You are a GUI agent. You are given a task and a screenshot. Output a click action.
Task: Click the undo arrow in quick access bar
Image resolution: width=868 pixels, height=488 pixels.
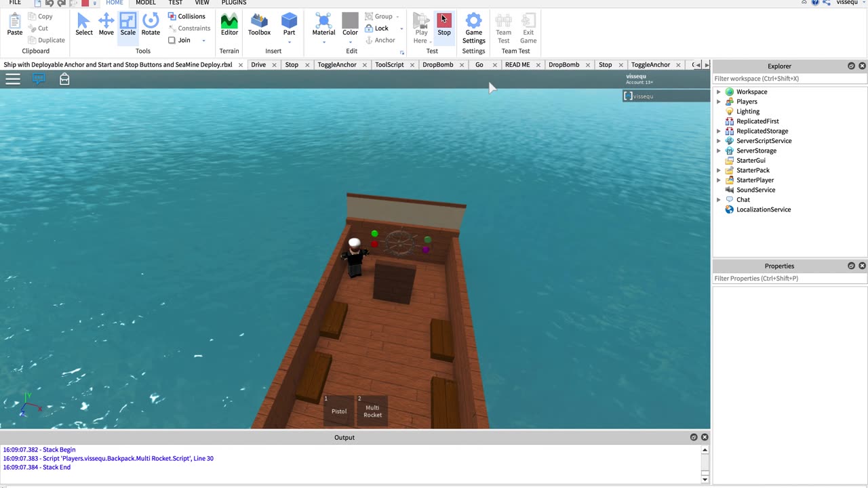click(x=50, y=3)
